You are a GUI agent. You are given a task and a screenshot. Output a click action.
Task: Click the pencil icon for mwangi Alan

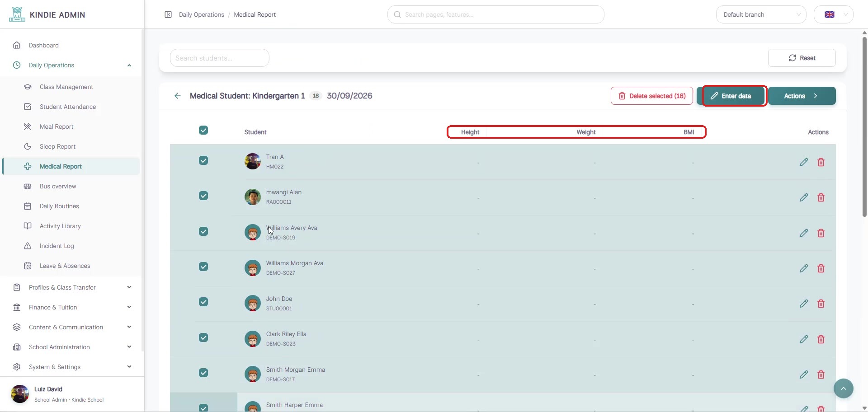[803, 197]
